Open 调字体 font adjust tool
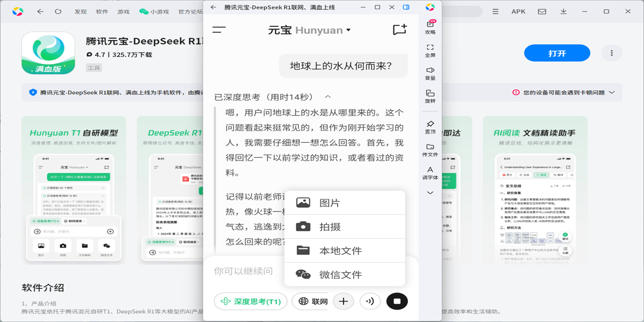Viewport: 644px width, 322px height. 430,173
